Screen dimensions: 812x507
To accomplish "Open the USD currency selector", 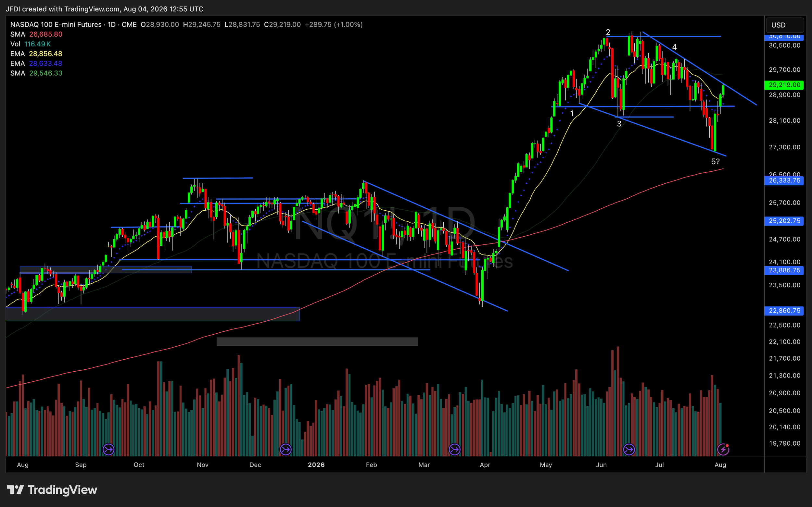I will [785, 25].
